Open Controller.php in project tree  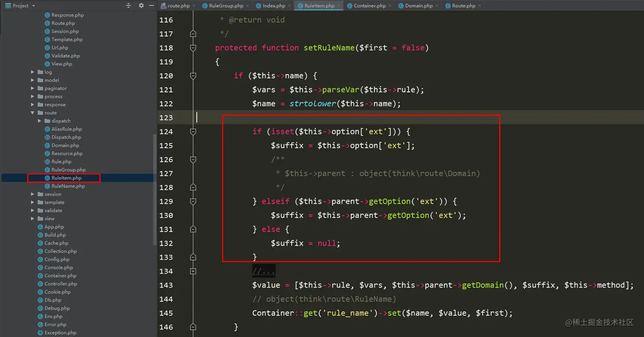point(57,284)
